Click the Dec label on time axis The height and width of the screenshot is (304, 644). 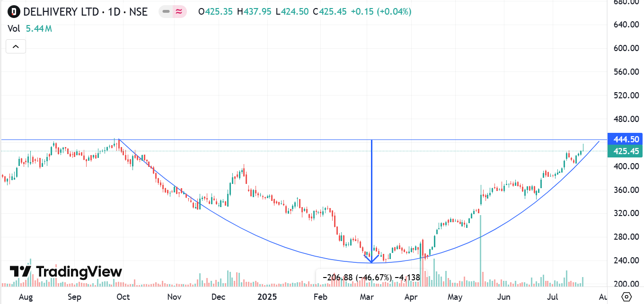pos(218,297)
